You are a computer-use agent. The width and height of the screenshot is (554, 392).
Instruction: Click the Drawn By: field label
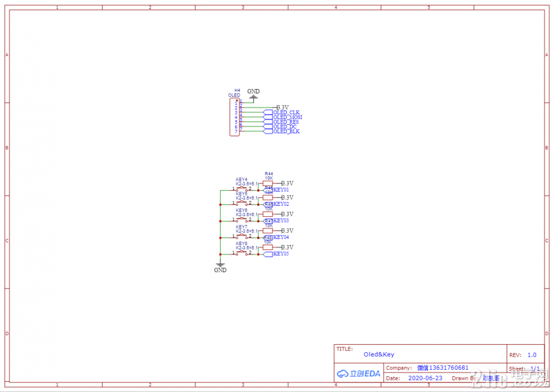pyautogui.click(x=465, y=378)
